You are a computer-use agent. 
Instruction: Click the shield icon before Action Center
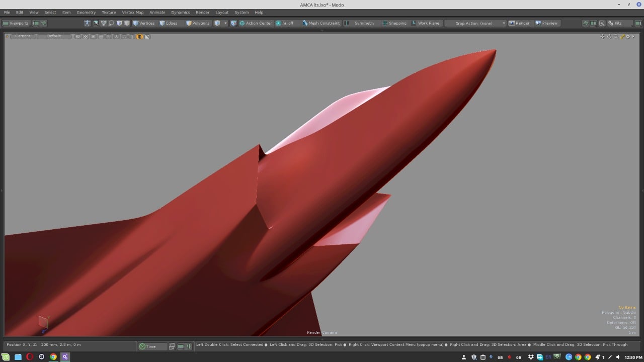(x=233, y=23)
